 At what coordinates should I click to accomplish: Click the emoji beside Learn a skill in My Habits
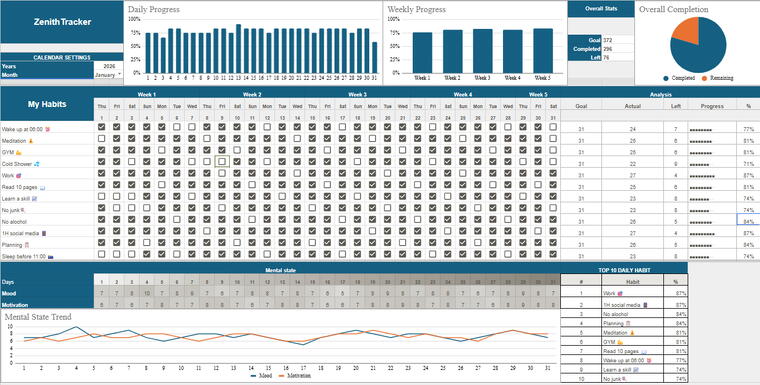coord(34,199)
